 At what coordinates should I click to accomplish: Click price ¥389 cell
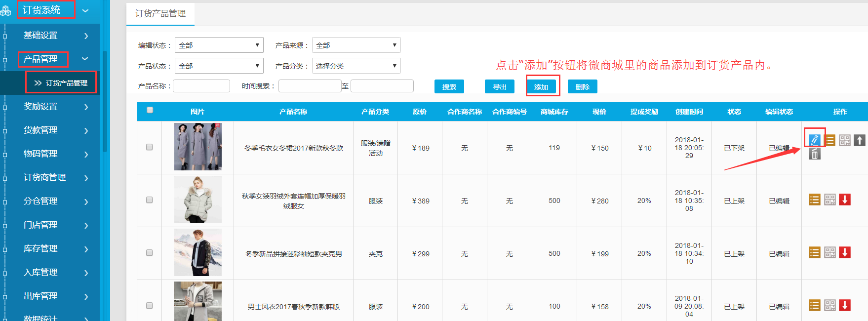click(x=421, y=201)
